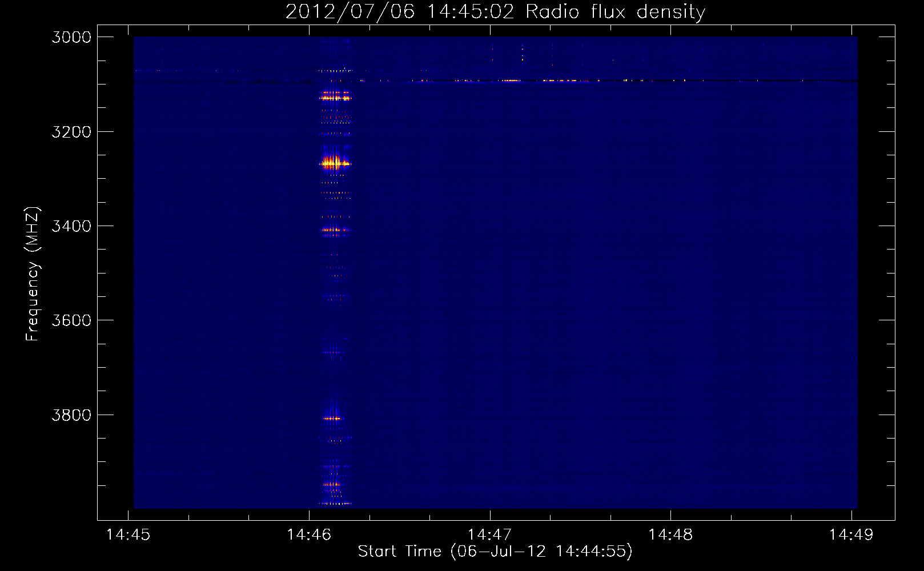Click the brightest yellow burst near 3270 MHz

[x=334, y=163]
